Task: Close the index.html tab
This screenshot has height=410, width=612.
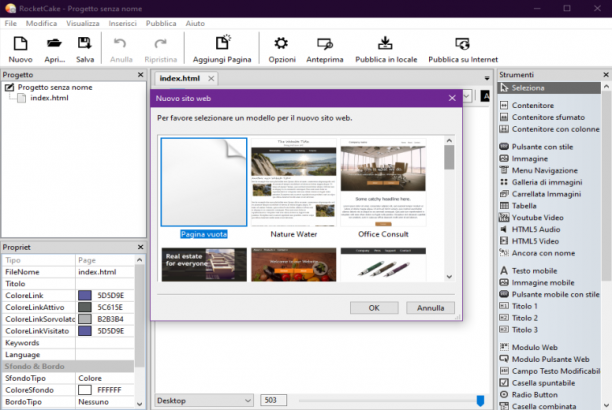Action: 211,78
